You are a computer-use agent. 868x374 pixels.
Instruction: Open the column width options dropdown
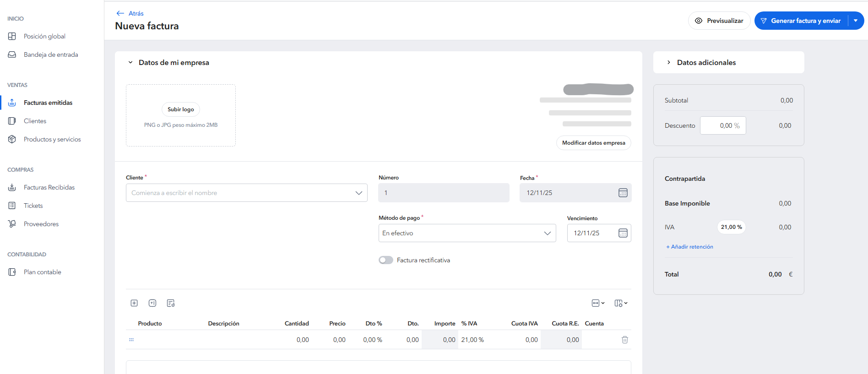(598, 303)
